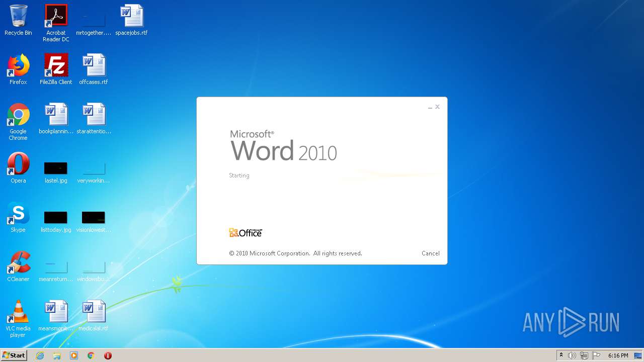Select the veryworkin file icon

94,172
